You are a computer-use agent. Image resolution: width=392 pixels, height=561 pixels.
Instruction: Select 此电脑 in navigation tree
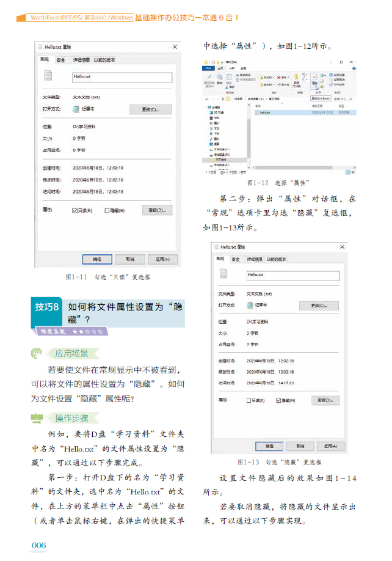tap(214, 108)
